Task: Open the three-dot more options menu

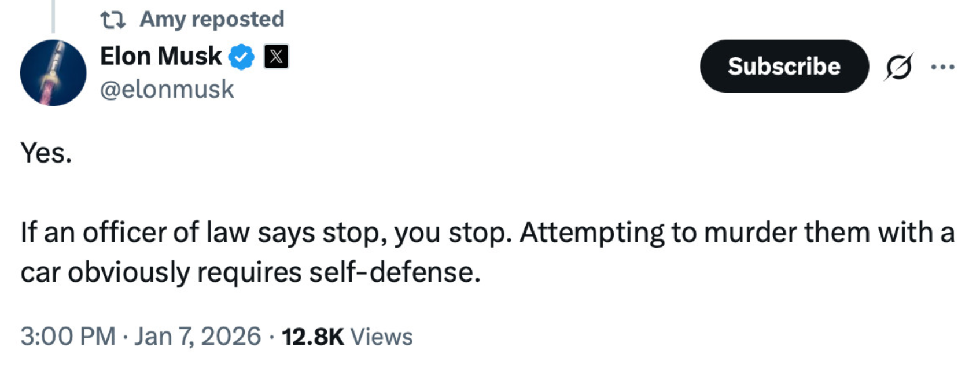Action: tap(942, 67)
